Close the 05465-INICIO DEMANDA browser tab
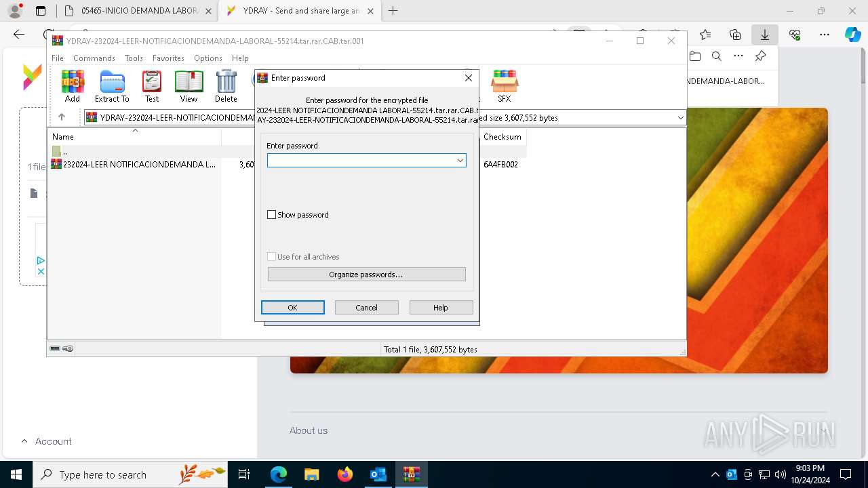Image resolution: width=868 pixels, height=488 pixels. [208, 11]
